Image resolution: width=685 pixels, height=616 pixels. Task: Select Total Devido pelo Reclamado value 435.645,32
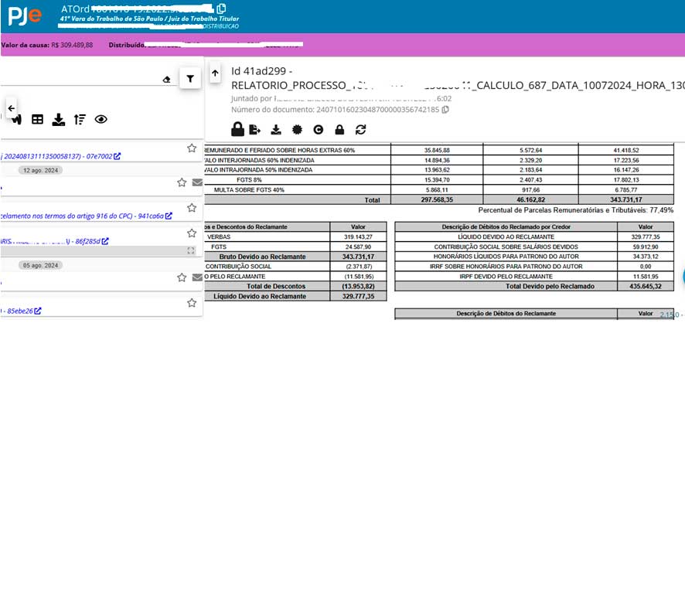click(x=646, y=286)
